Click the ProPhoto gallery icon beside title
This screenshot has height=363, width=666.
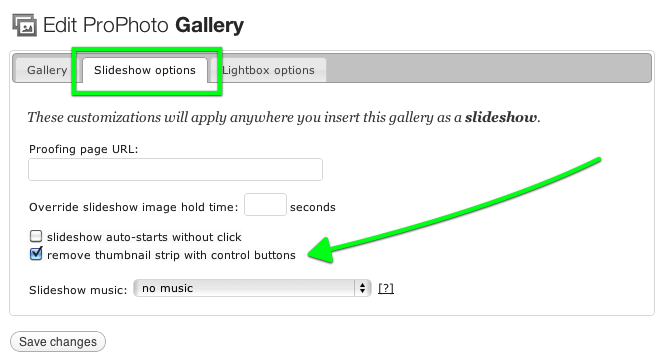(x=24, y=25)
